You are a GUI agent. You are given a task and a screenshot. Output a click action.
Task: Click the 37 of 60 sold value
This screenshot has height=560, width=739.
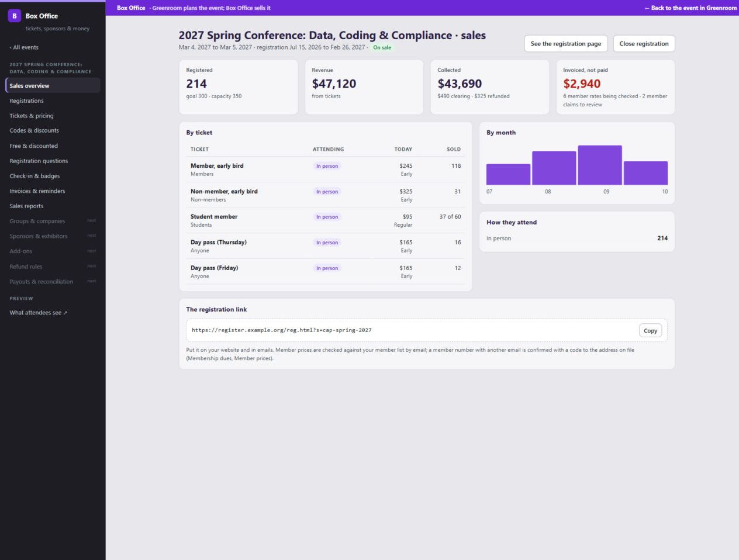point(450,217)
